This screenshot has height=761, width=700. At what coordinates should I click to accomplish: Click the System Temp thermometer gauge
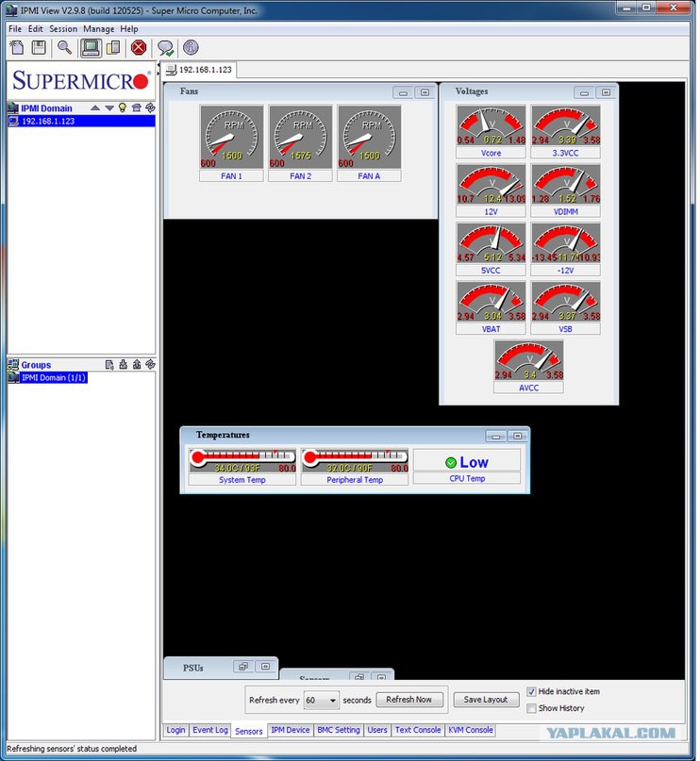[242, 460]
